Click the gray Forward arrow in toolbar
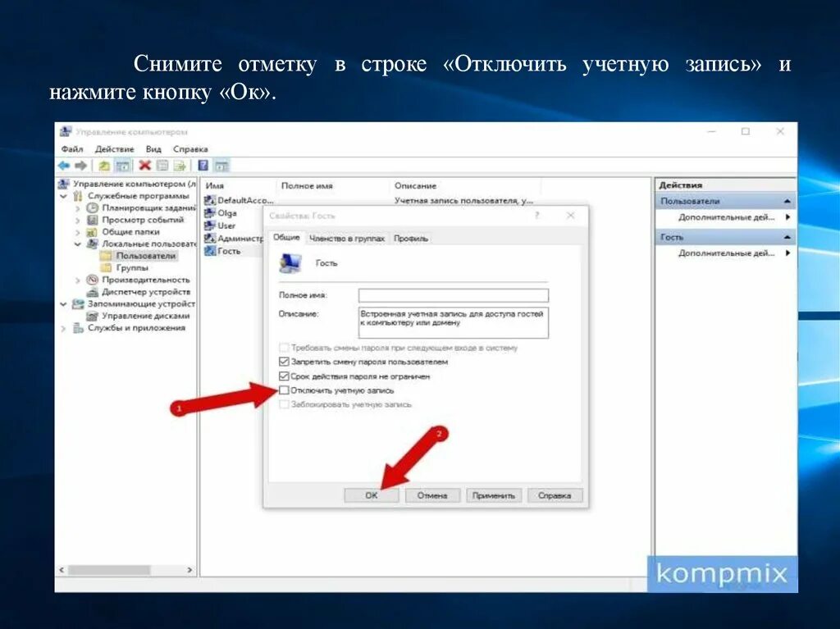 (81, 166)
